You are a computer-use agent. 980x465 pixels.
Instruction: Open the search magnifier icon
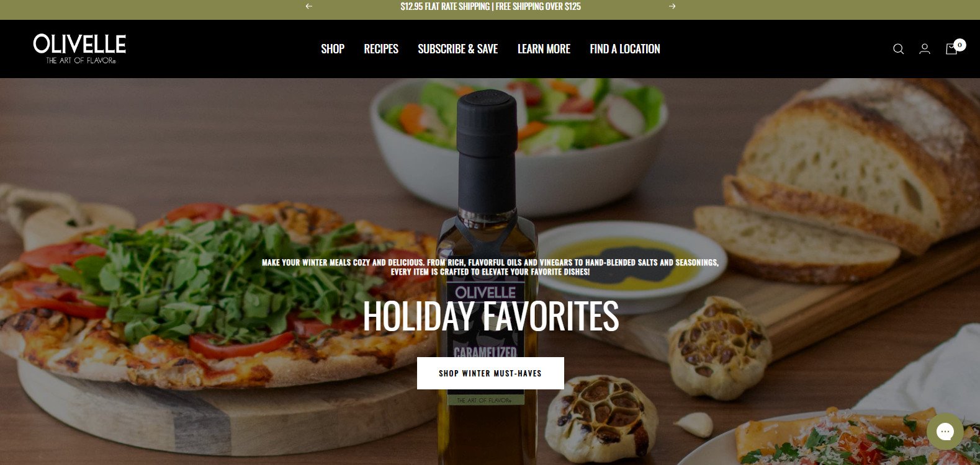point(898,49)
